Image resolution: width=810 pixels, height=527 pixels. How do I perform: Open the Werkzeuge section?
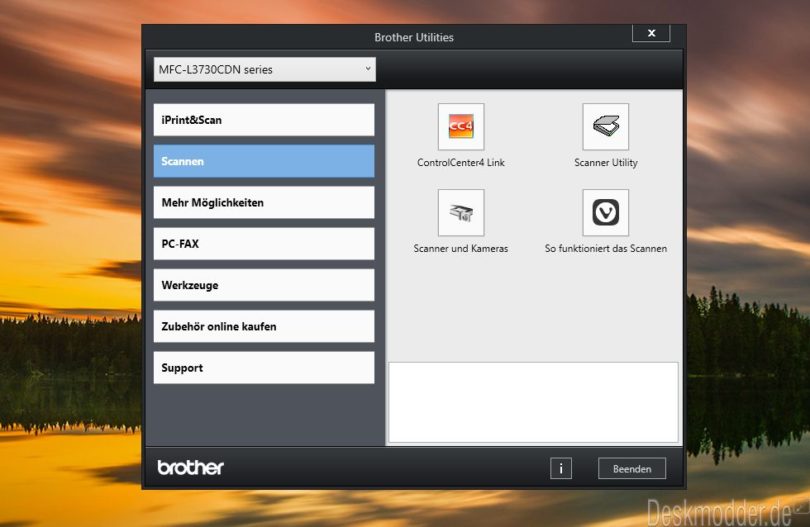[264, 285]
